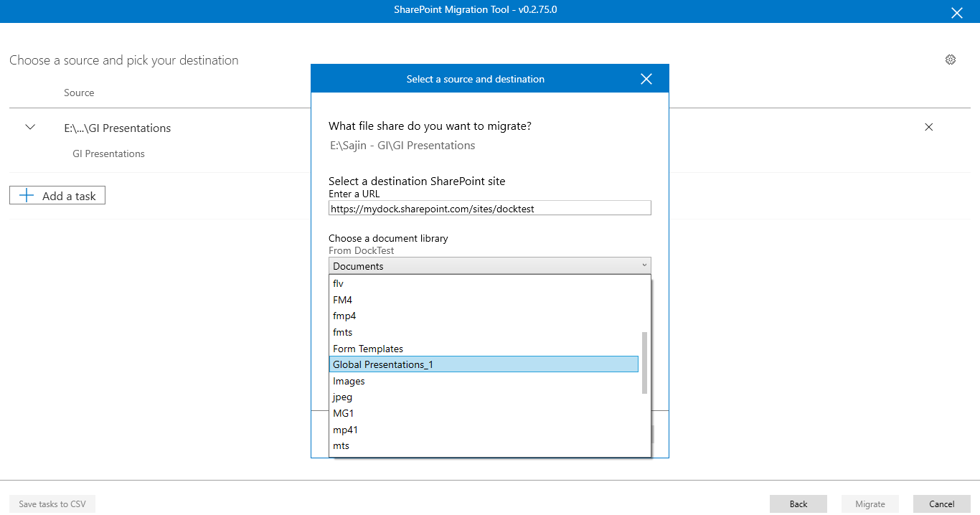The width and height of the screenshot is (980, 515).
Task: Click the scrollbar in the library dropdown list
Action: (x=644, y=362)
